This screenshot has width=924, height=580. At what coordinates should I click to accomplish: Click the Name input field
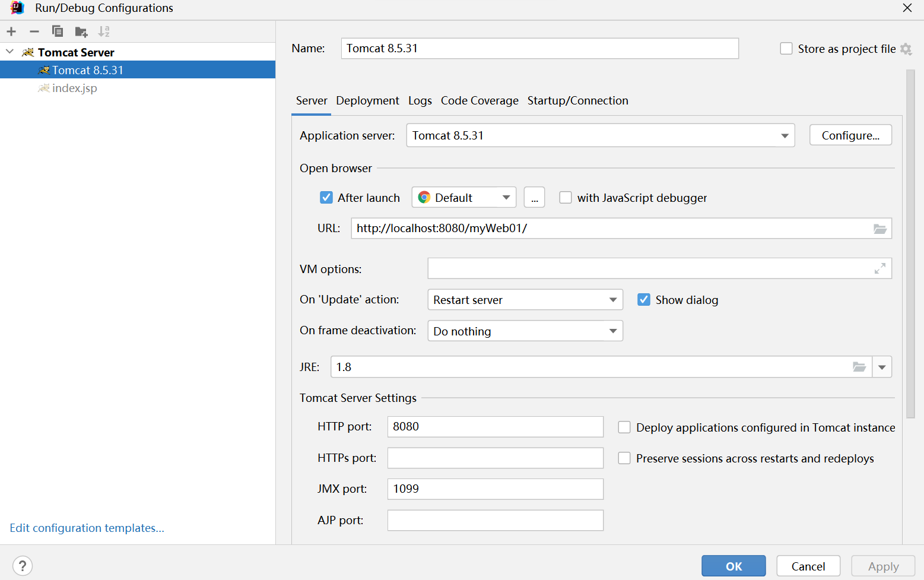pyautogui.click(x=540, y=48)
